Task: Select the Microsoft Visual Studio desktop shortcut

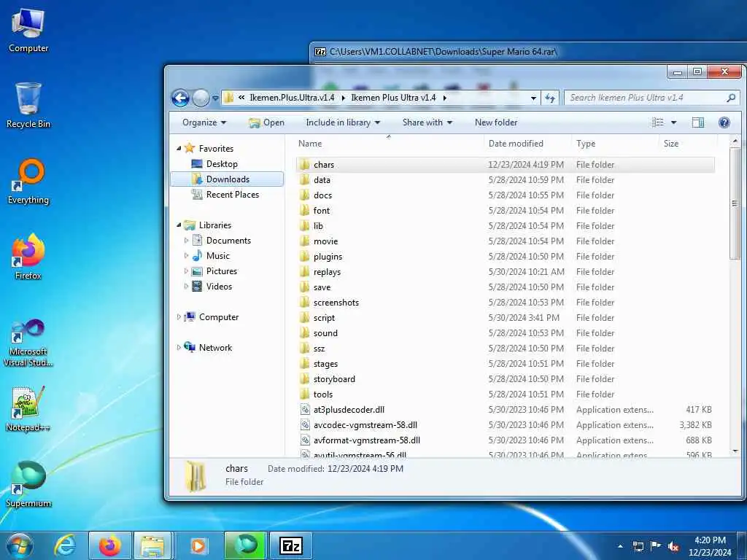Action: (28, 343)
